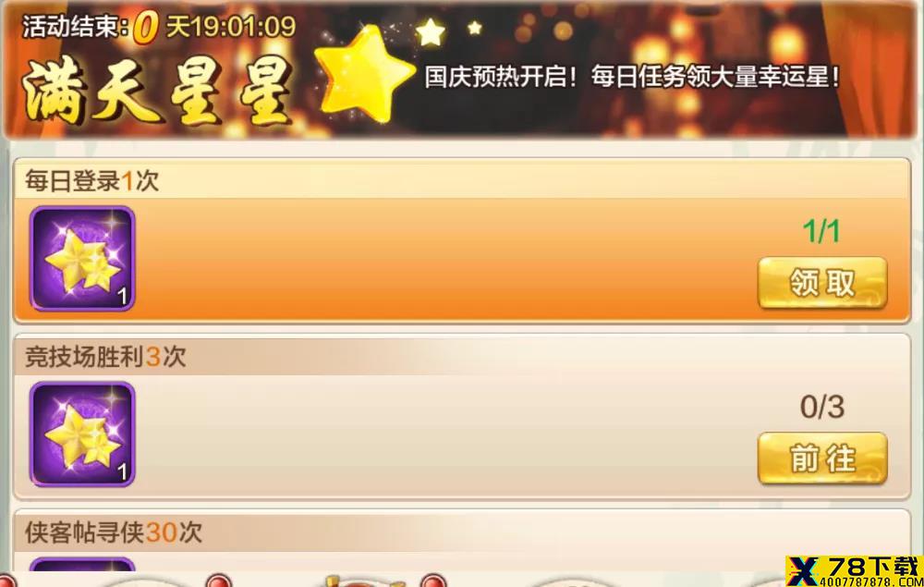The image size is (924, 587).
Task: Tap the lucky star reward icon for arena wins
Action: pyautogui.click(x=82, y=434)
